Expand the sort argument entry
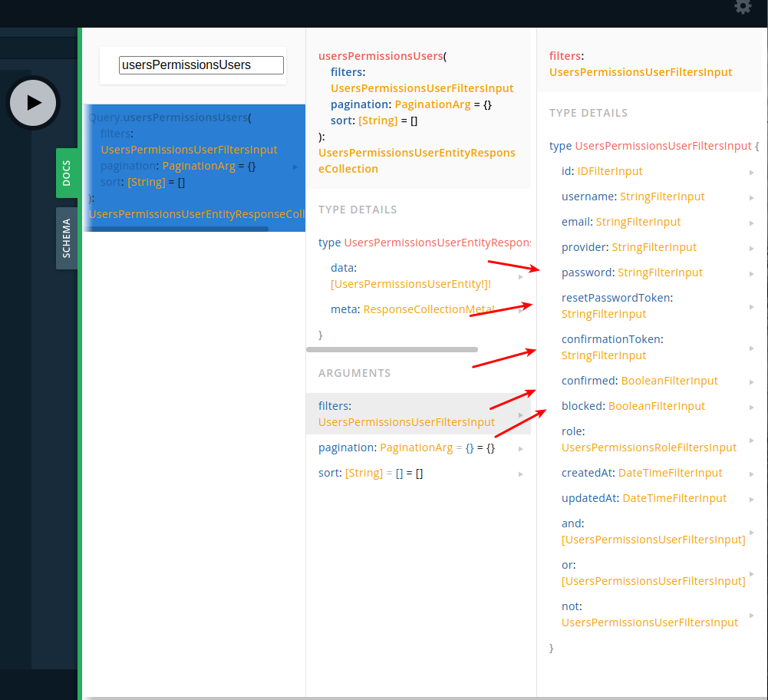The width and height of the screenshot is (768, 700). coord(520,473)
